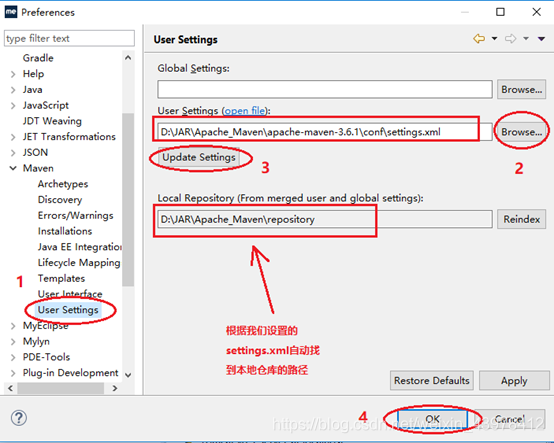Select Archetypes under Maven
The height and width of the screenshot is (443, 554).
click(63, 184)
